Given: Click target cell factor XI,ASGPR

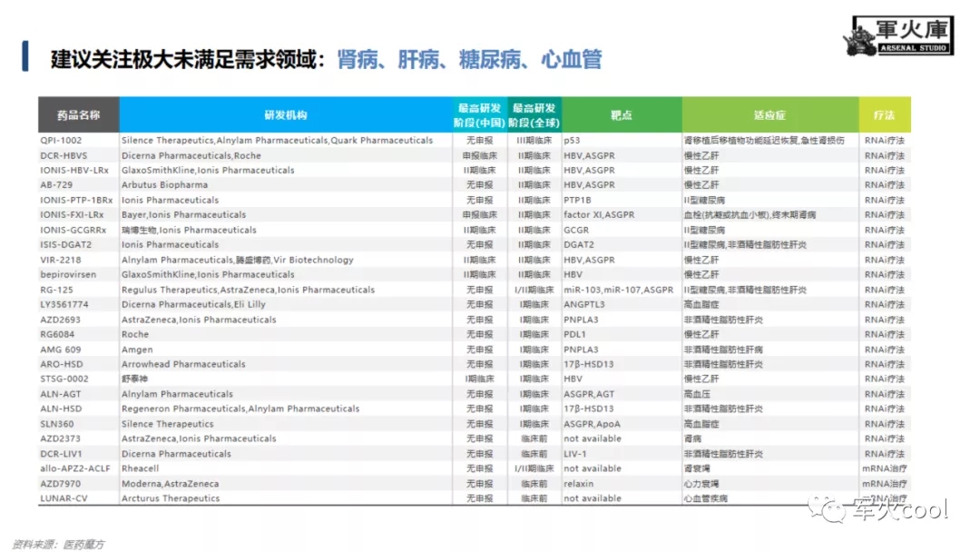Looking at the screenshot, I should [x=599, y=214].
